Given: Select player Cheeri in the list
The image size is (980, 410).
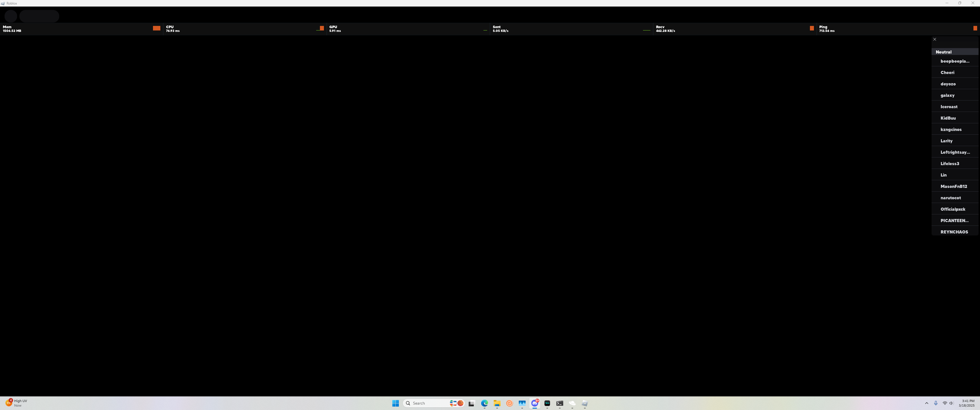Looking at the screenshot, I should [x=955, y=73].
